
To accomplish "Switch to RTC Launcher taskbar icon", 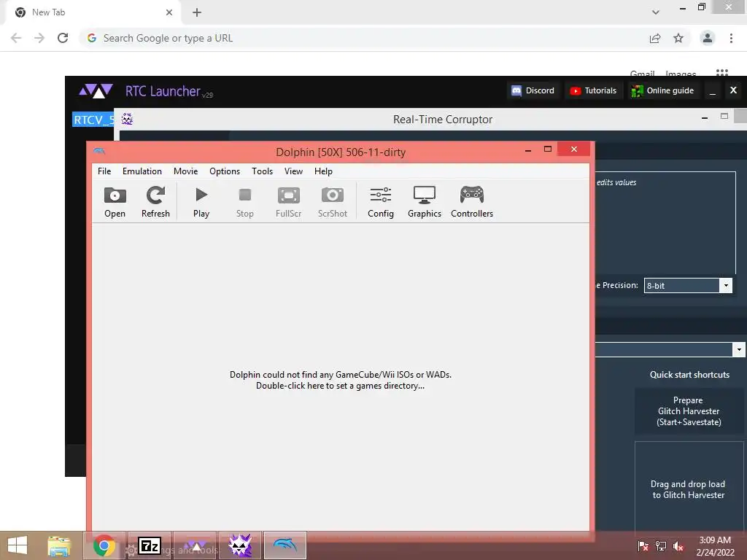I will pyautogui.click(x=195, y=545).
